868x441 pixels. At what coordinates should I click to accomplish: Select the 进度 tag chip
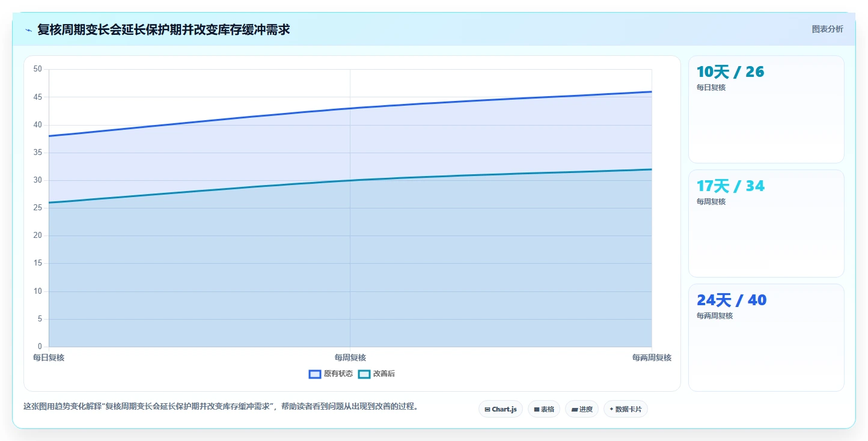582,409
